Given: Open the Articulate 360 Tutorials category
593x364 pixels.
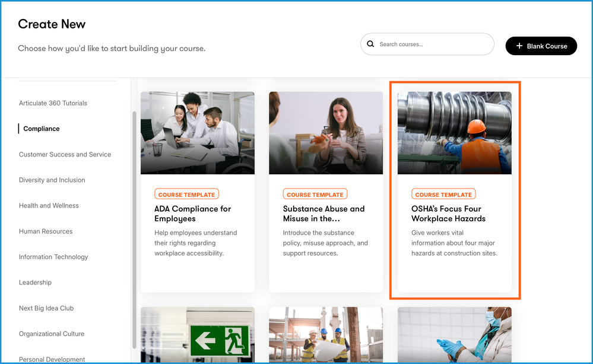Looking at the screenshot, I should click(x=53, y=103).
